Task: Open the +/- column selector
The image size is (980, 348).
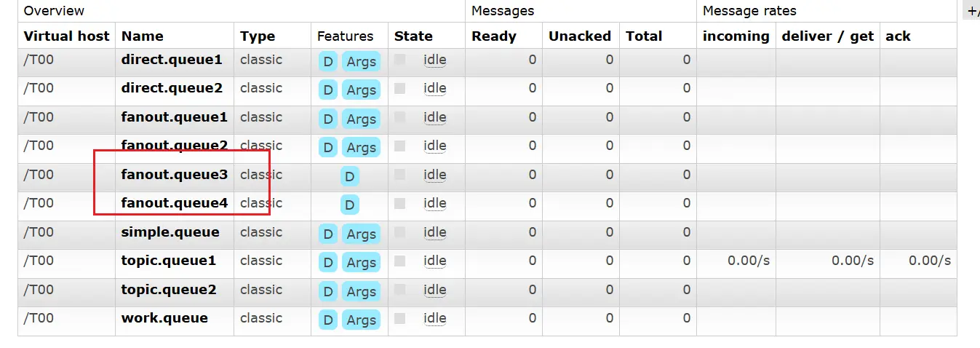Action: click(x=971, y=11)
